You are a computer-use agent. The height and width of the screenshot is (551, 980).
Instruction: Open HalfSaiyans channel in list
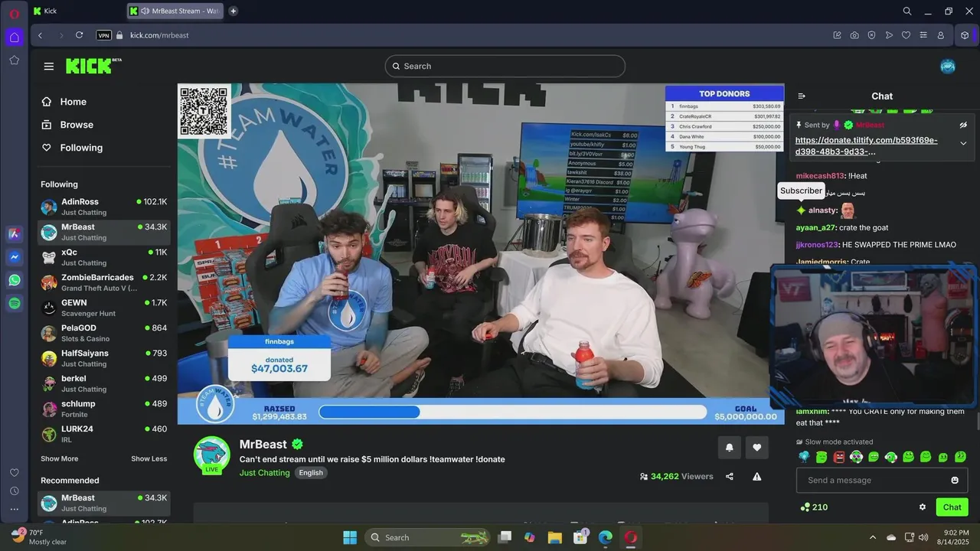[104, 358]
